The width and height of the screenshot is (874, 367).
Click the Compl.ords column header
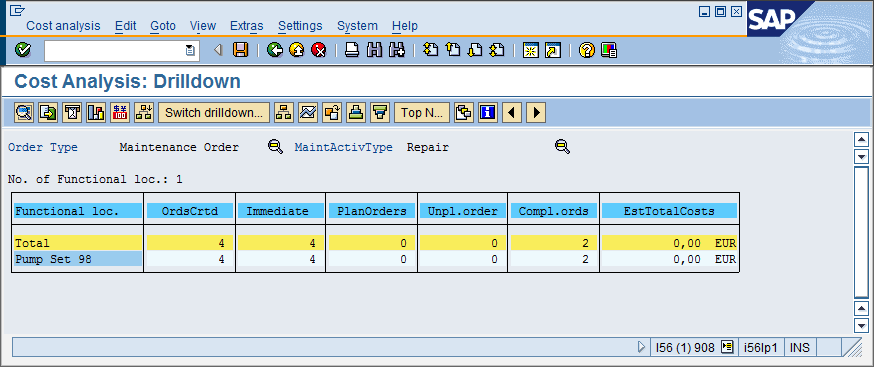(x=553, y=211)
